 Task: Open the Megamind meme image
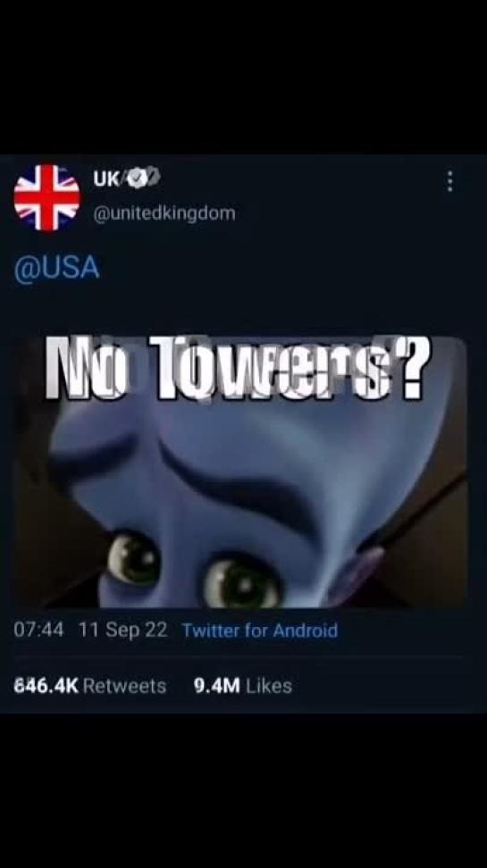pyautogui.click(x=239, y=472)
